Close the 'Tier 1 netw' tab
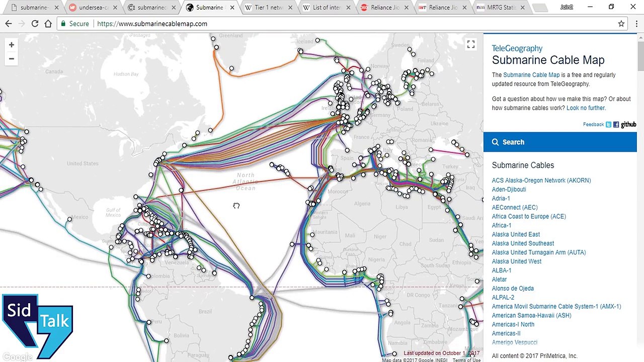 [x=290, y=8]
